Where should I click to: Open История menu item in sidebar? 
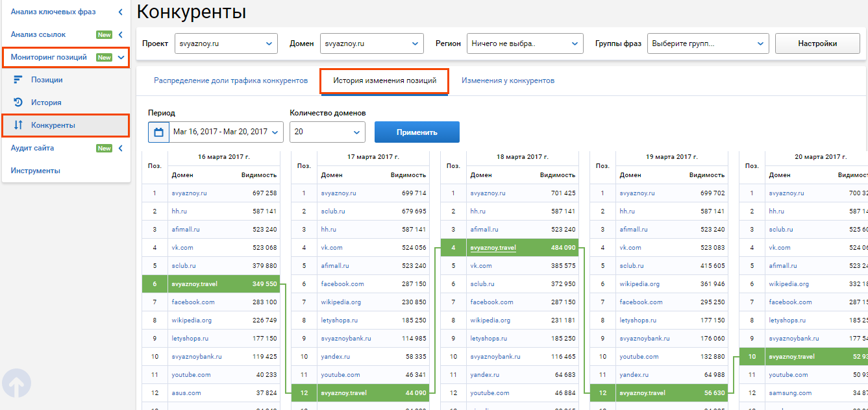click(x=46, y=102)
